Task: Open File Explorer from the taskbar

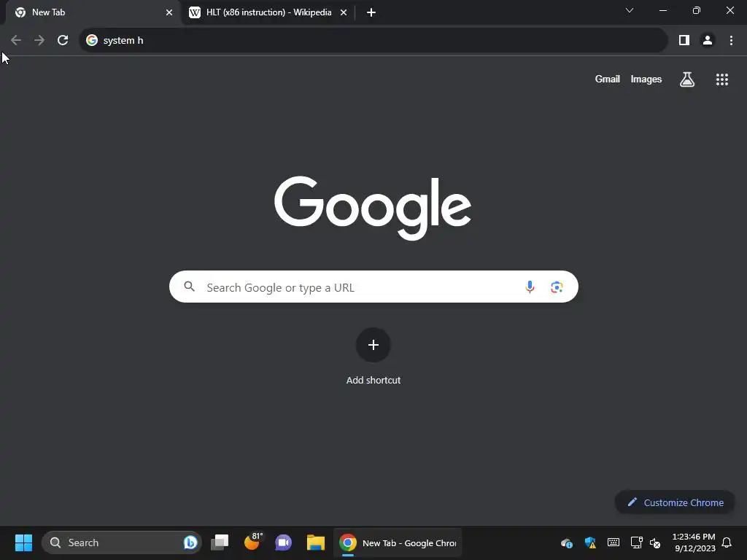Action: coord(316,542)
